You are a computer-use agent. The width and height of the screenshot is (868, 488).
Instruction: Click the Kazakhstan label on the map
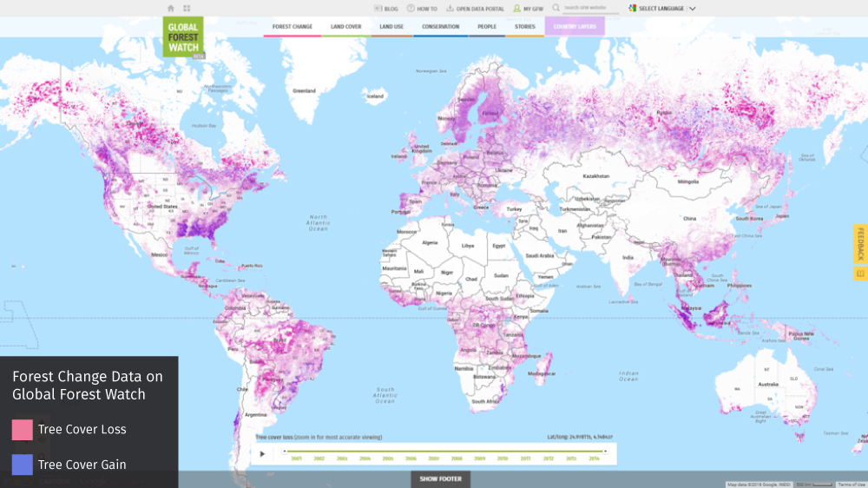click(x=595, y=176)
